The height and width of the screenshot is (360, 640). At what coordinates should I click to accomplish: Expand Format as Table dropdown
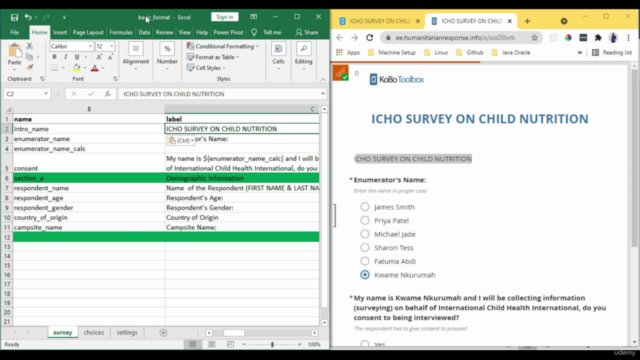click(238, 57)
